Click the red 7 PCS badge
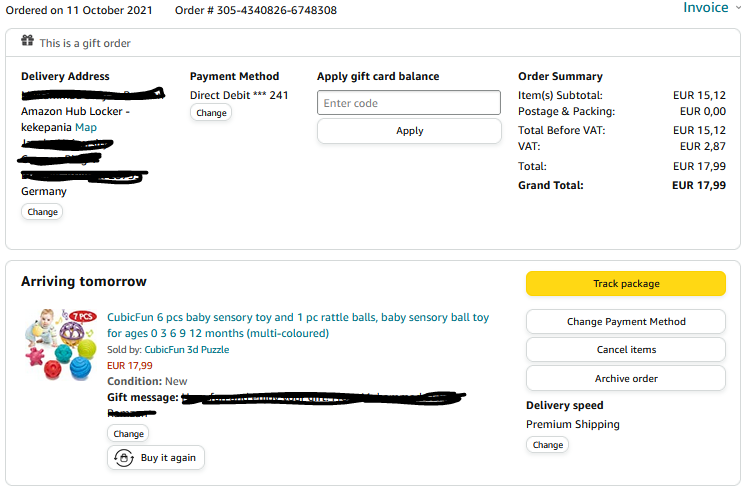The image size is (744, 491). (x=82, y=316)
